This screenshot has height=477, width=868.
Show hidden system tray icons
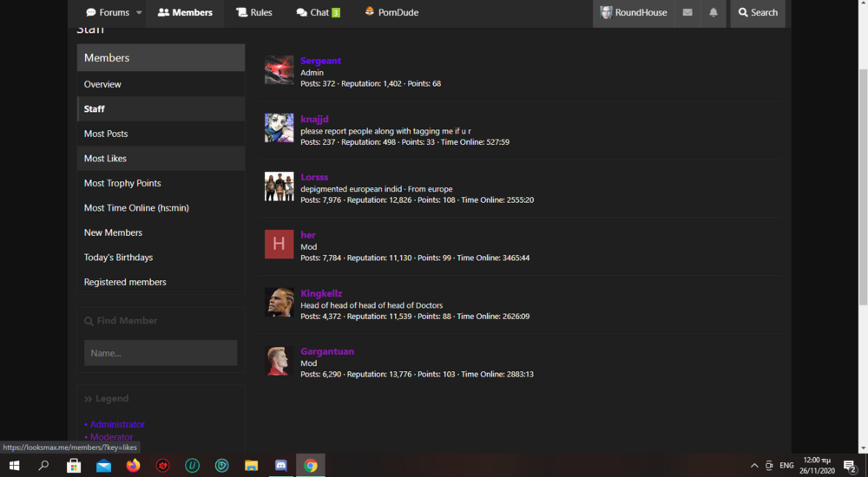tap(754, 466)
